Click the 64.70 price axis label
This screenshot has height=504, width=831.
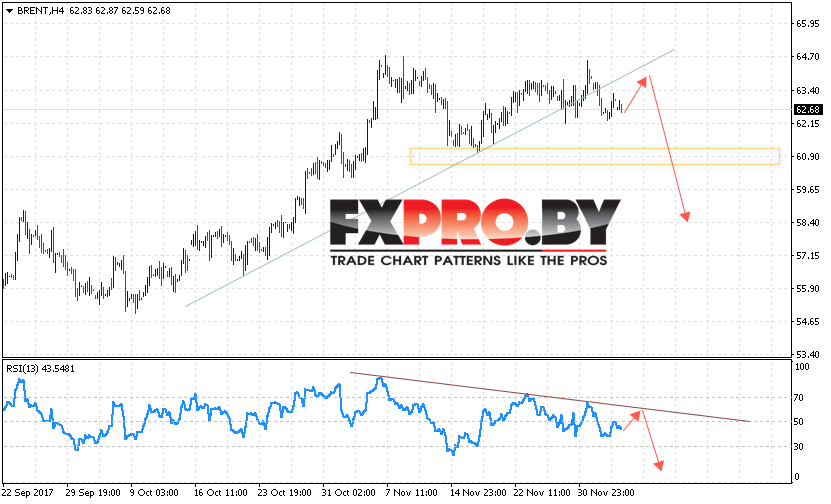coord(808,57)
